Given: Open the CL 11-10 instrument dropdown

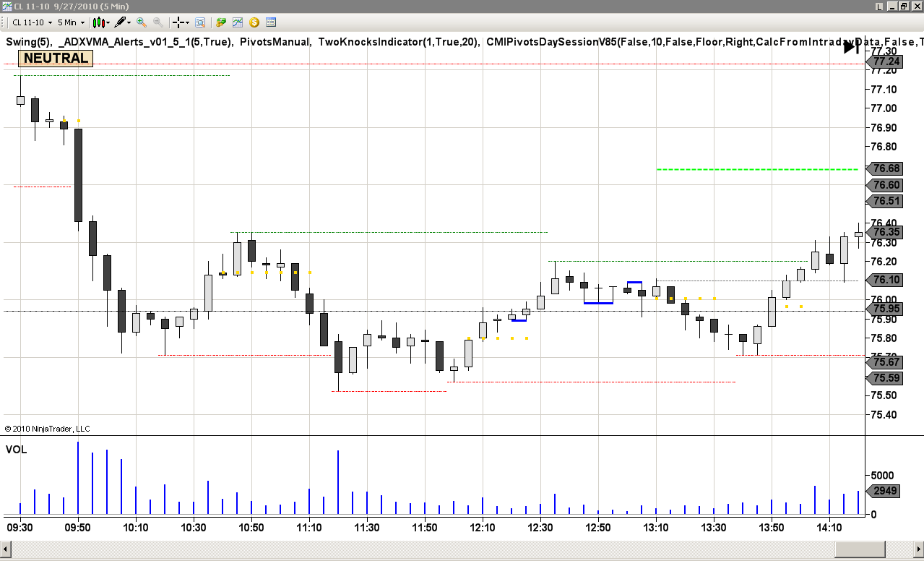Looking at the screenshot, I should (x=33, y=22).
